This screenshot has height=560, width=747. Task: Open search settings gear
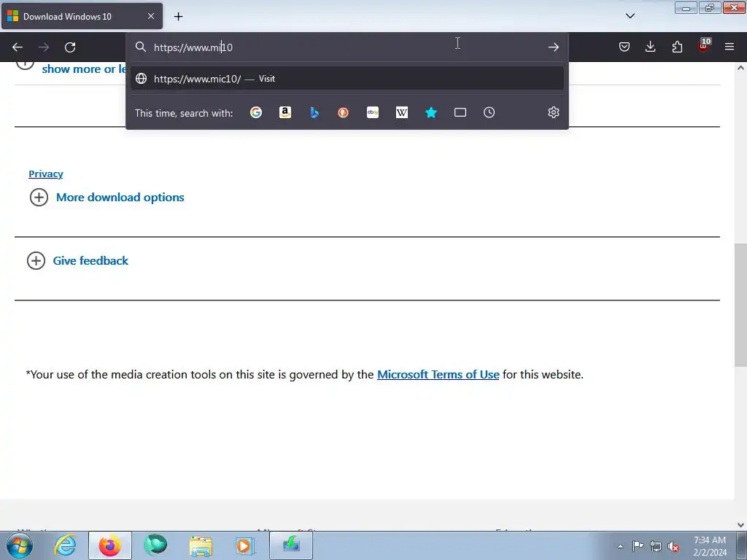click(553, 112)
